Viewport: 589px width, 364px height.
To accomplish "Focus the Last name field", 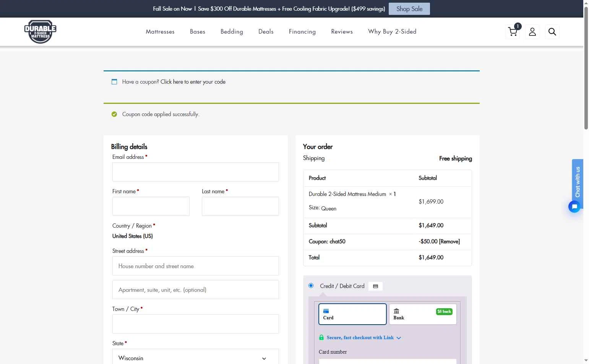I will 240,206.
